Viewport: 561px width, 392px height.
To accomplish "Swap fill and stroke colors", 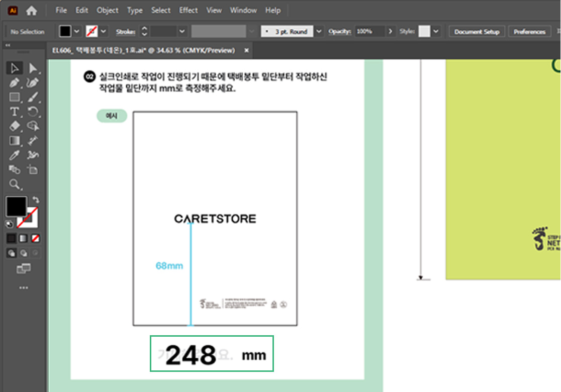I will 35,200.
